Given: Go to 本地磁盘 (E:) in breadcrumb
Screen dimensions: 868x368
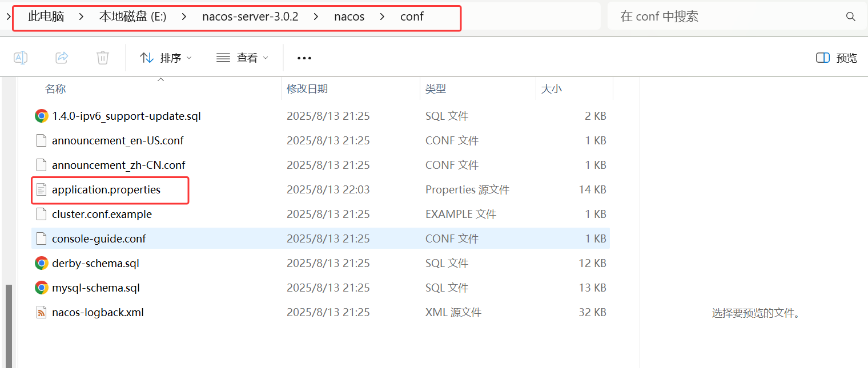Looking at the screenshot, I should (132, 17).
